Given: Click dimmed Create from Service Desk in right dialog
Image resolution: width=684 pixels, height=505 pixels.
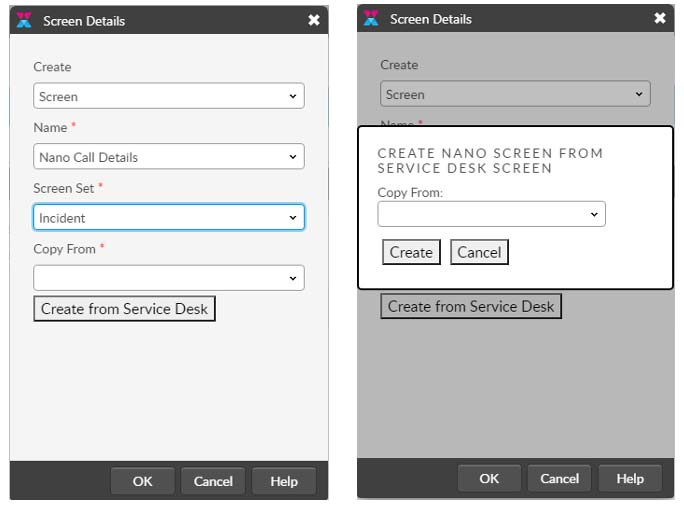Looking at the screenshot, I should coord(471,306).
